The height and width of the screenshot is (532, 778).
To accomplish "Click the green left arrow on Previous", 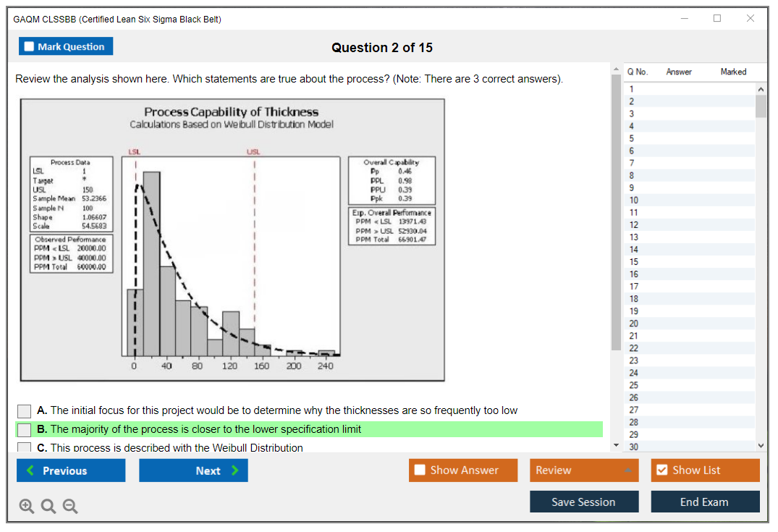I will coord(30,470).
